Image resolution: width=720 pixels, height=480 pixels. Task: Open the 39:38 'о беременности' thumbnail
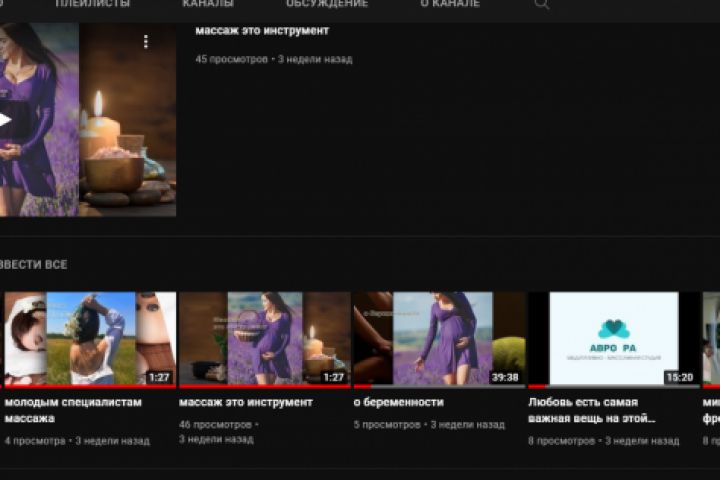tap(439, 338)
